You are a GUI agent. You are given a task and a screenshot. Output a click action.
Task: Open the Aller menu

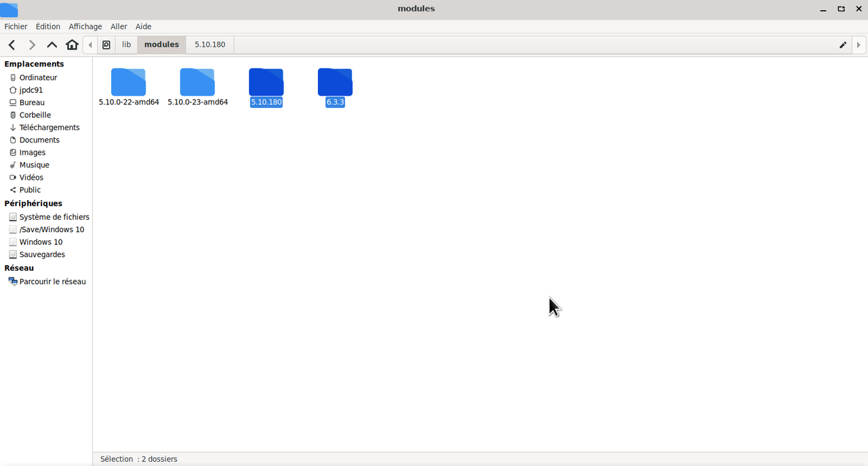click(119, 26)
